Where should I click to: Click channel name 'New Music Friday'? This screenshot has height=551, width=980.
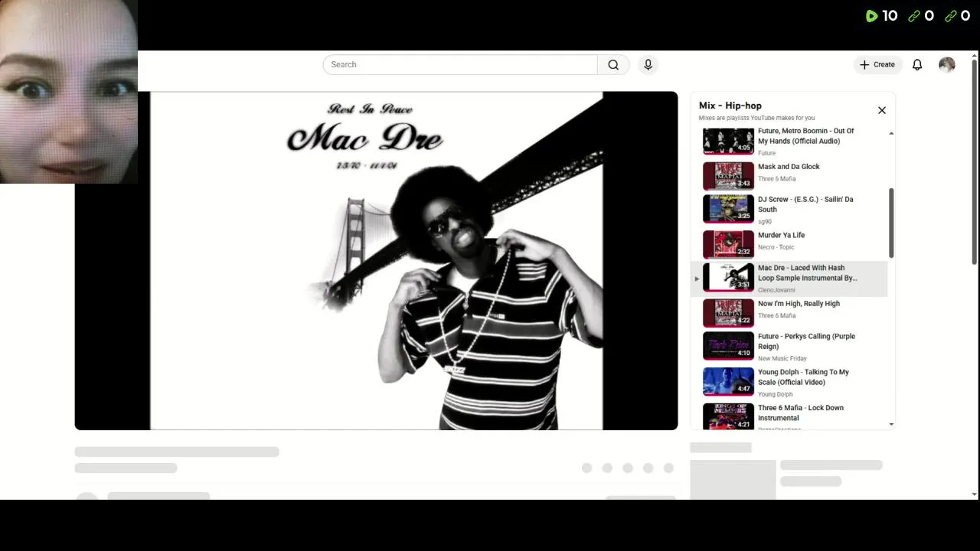tap(782, 359)
